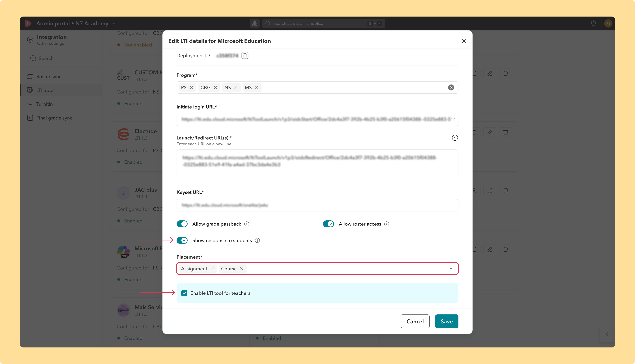This screenshot has height=364, width=635.
Task: Toggle Allow grade passback switch
Action: (x=182, y=224)
